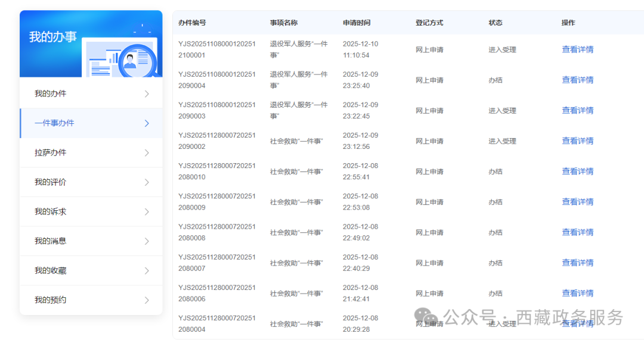Image resolution: width=644 pixels, height=343 pixels.
Task: Expand the 拉萨办件 chevron arrow
Action: (x=147, y=153)
